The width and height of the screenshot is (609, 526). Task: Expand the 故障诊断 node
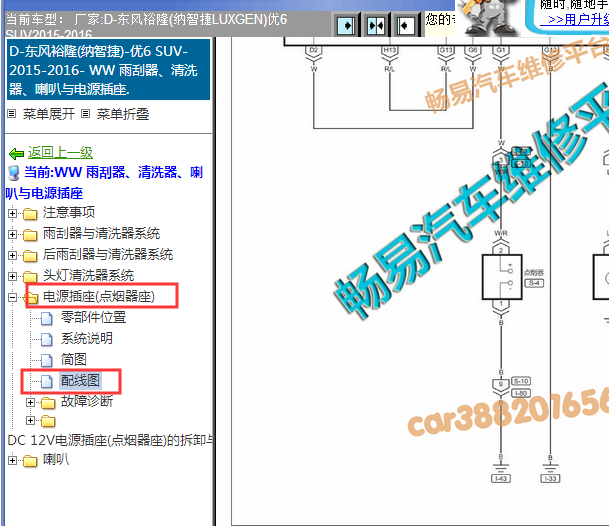[x=30, y=402]
